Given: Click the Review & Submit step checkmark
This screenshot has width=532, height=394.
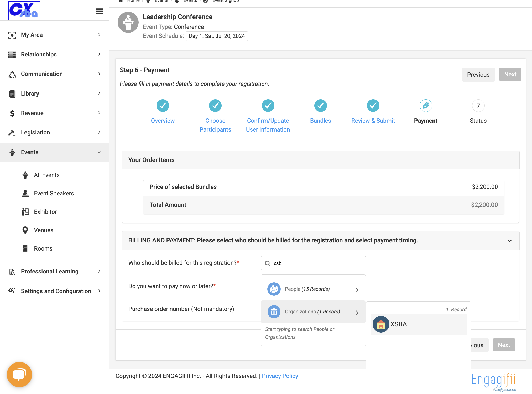Looking at the screenshot, I should [373, 106].
